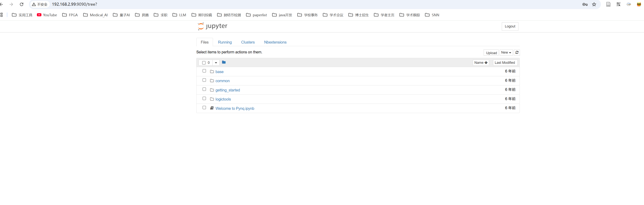Toggle the select-all checkbox in header
This screenshot has height=205, width=644.
[x=204, y=63]
